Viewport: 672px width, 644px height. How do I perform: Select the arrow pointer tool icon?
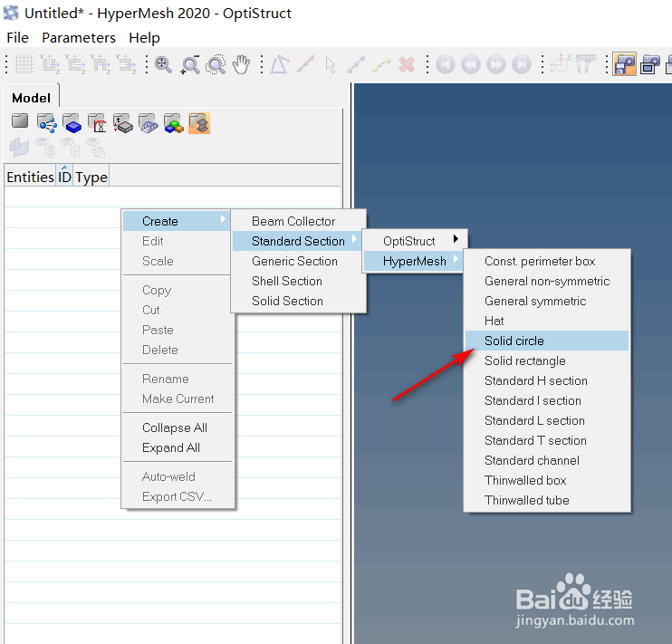click(331, 64)
